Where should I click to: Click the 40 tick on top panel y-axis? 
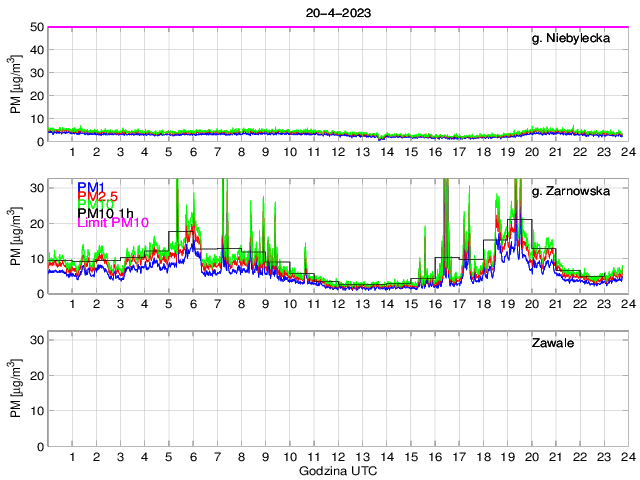pyautogui.click(x=36, y=50)
